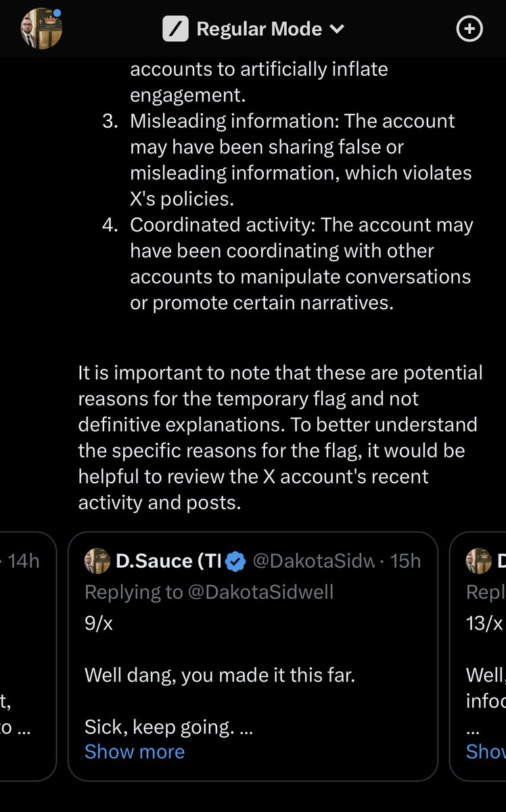Tap the Grok slash logo icon
506x812 pixels.
[x=176, y=30]
